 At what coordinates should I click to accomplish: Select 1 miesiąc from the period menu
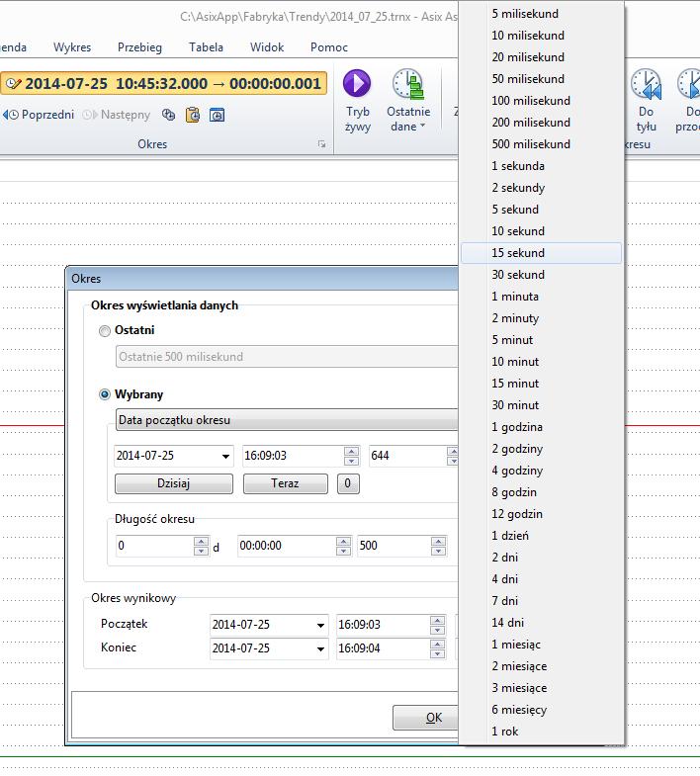click(x=541, y=645)
